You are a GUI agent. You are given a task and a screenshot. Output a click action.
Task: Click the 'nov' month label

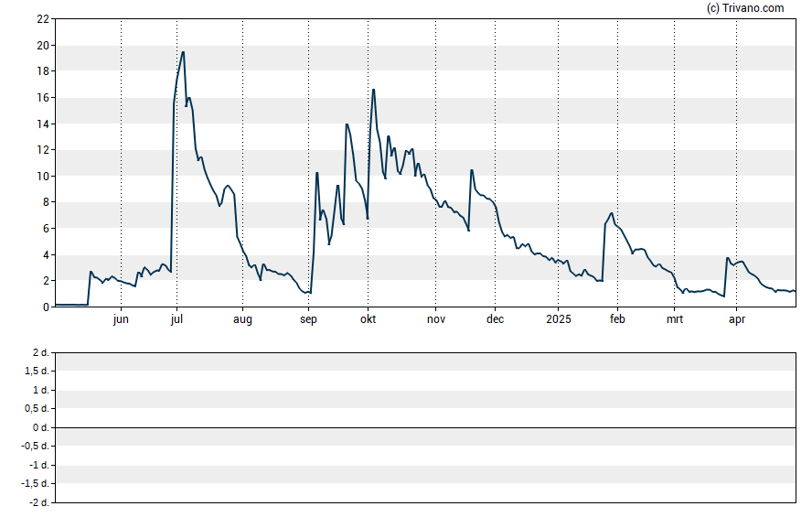point(436,319)
